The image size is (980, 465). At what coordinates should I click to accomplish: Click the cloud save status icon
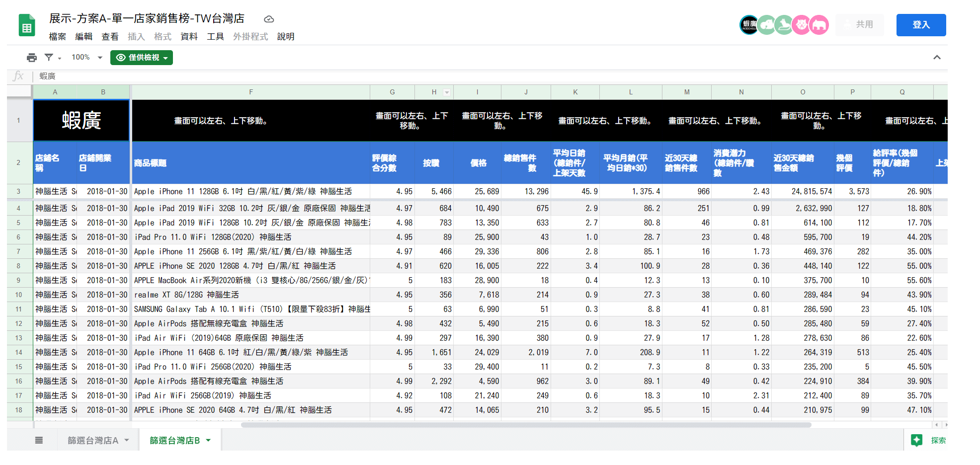tap(269, 19)
